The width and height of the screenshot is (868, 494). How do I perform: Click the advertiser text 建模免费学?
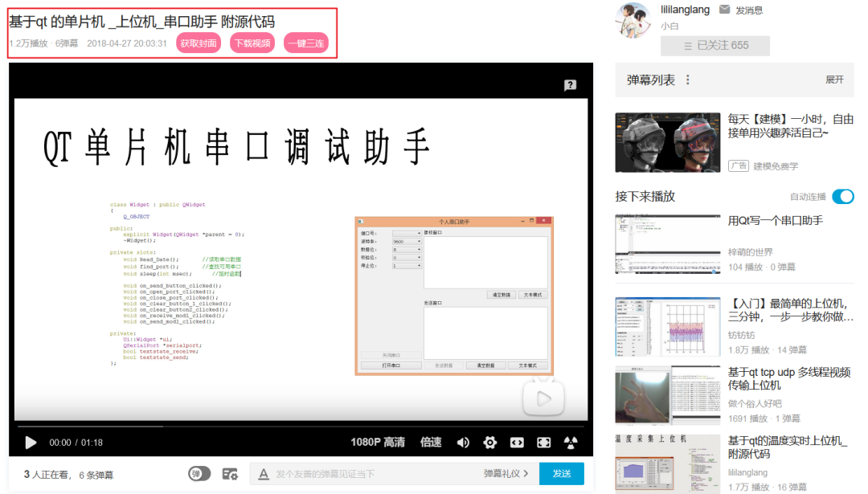point(776,166)
